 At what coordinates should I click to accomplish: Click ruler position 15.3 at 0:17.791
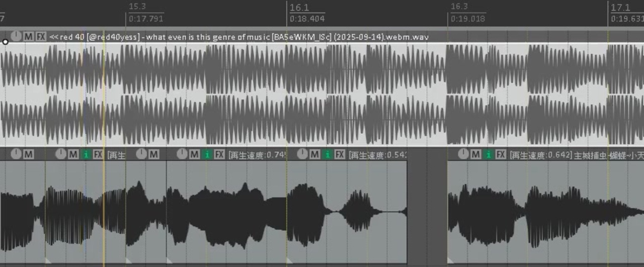tap(146, 13)
